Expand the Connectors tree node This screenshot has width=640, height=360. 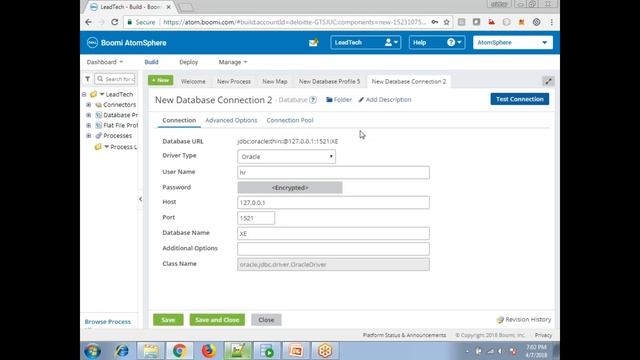click(x=89, y=105)
